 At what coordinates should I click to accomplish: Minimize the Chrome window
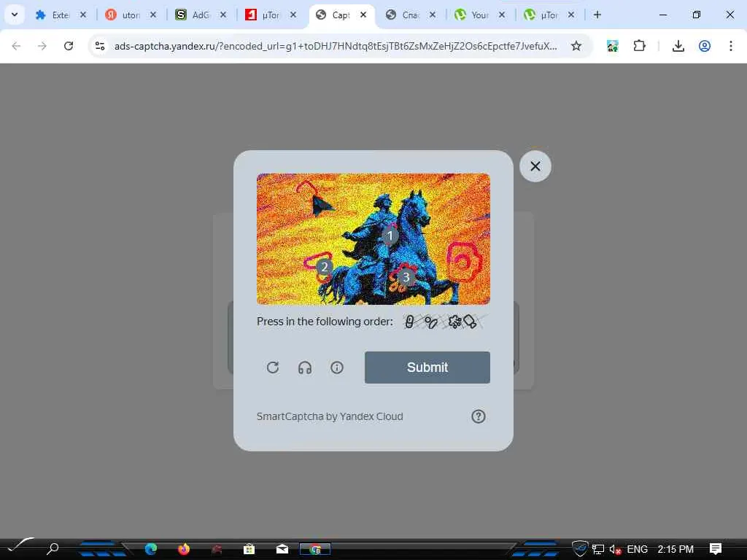tap(662, 15)
